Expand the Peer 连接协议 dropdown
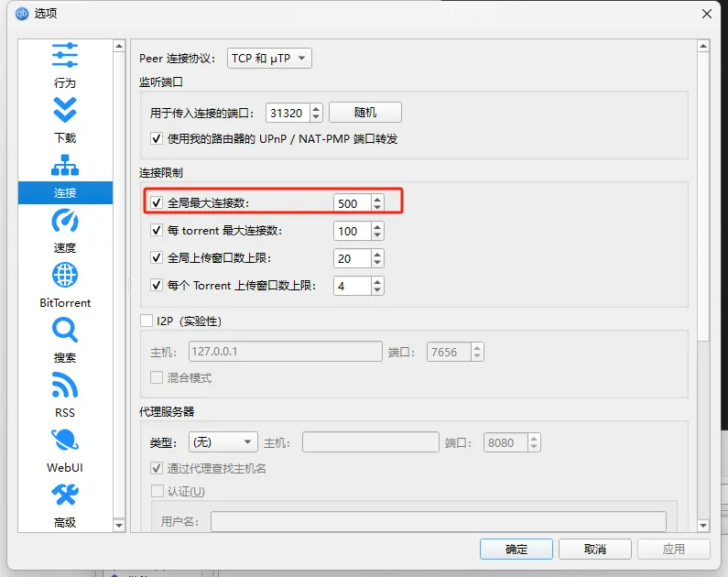This screenshot has width=728, height=577. point(269,59)
